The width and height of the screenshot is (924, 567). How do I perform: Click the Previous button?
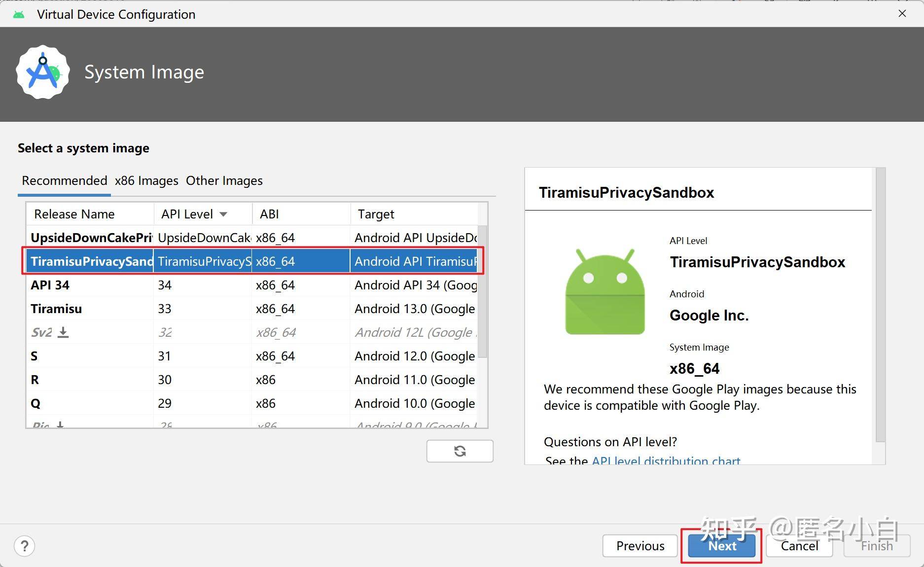click(x=640, y=546)
